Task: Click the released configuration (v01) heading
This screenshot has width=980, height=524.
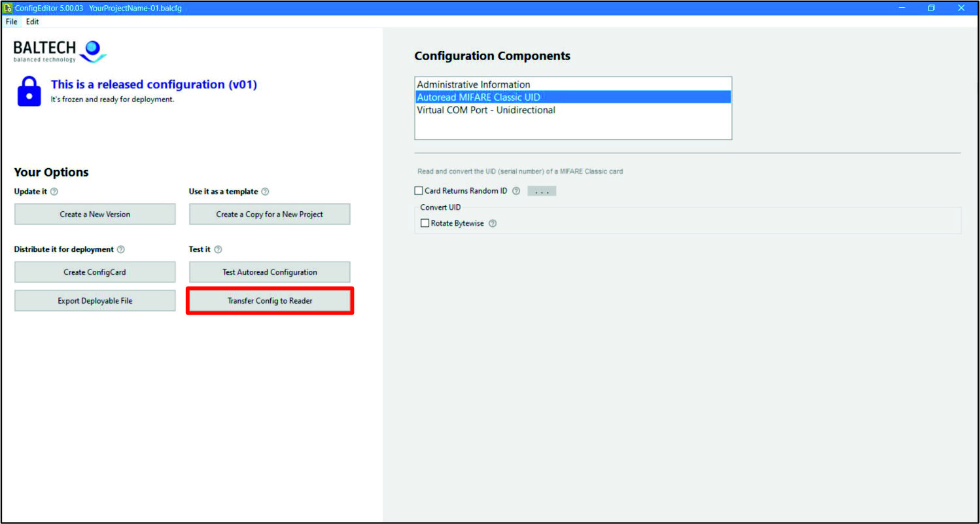Action: 154,84
